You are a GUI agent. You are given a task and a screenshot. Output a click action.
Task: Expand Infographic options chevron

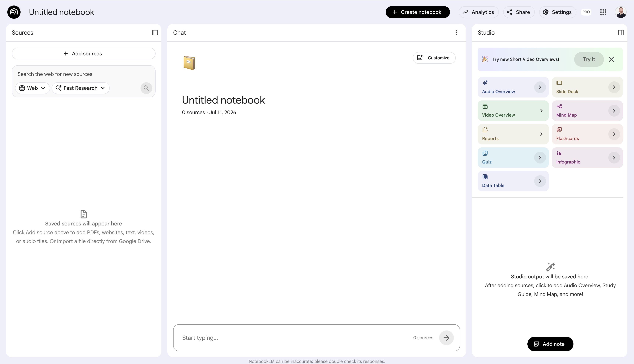click(614, 158)
